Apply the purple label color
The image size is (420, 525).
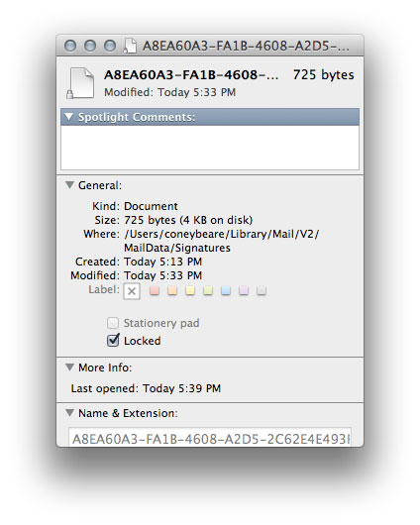(244, 290)
